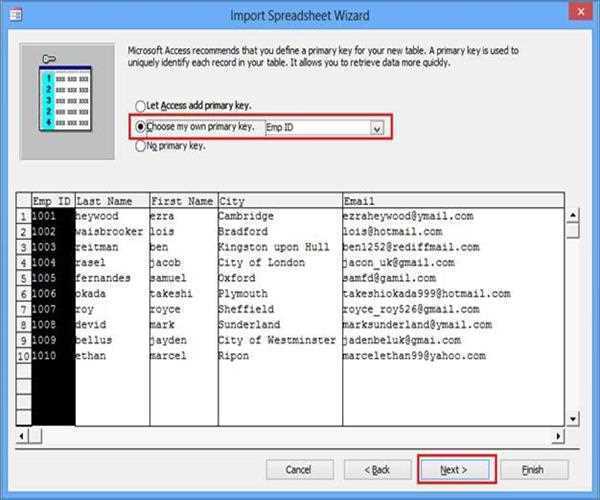Click the horizontal scrollbar left arrow
The width and height of the screenshot is (600, 500).
click(22, 437)
